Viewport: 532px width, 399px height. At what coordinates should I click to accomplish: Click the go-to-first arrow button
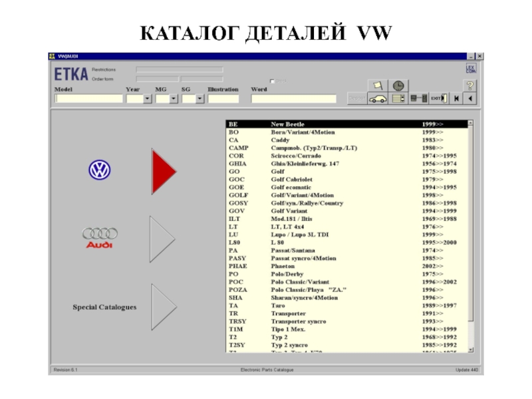(456, 98)
